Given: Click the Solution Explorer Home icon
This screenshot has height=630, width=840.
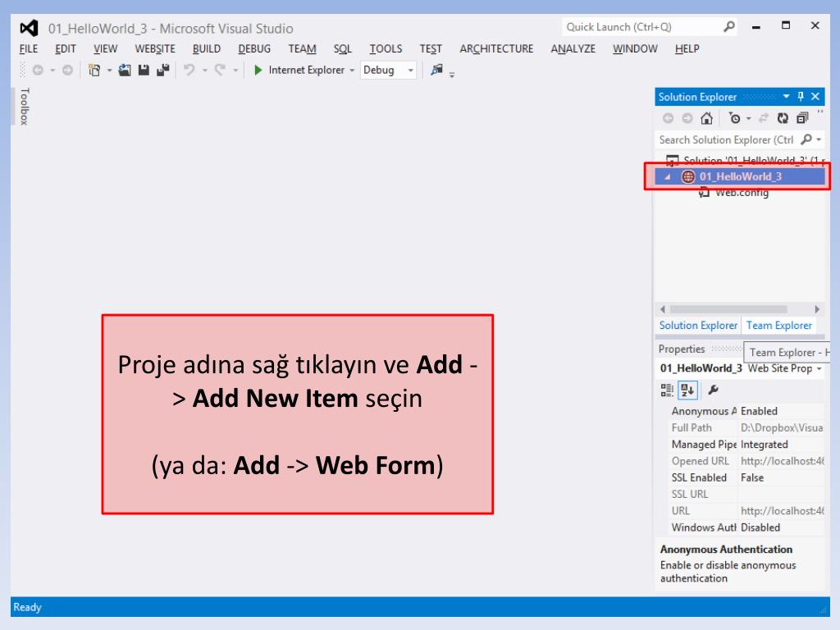Looking at the screenshot, I should pyautogui.click(x=706, y=118).
